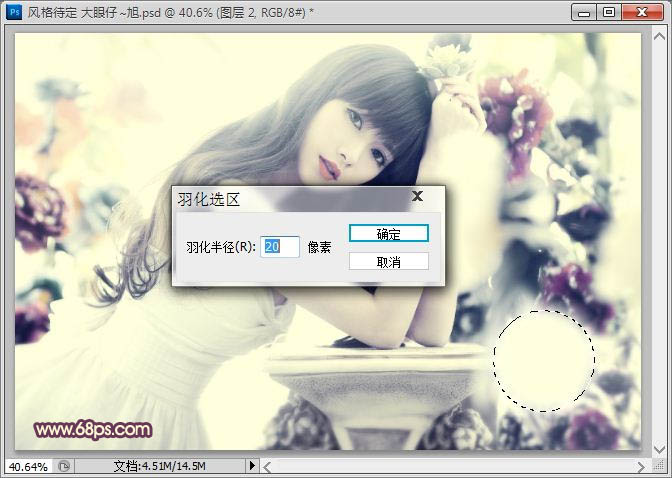Image resolution: width=672 pixels, height=478 pixels.
Task: Open the status bar info arrow menu
Action: click(x=252, y=466)
